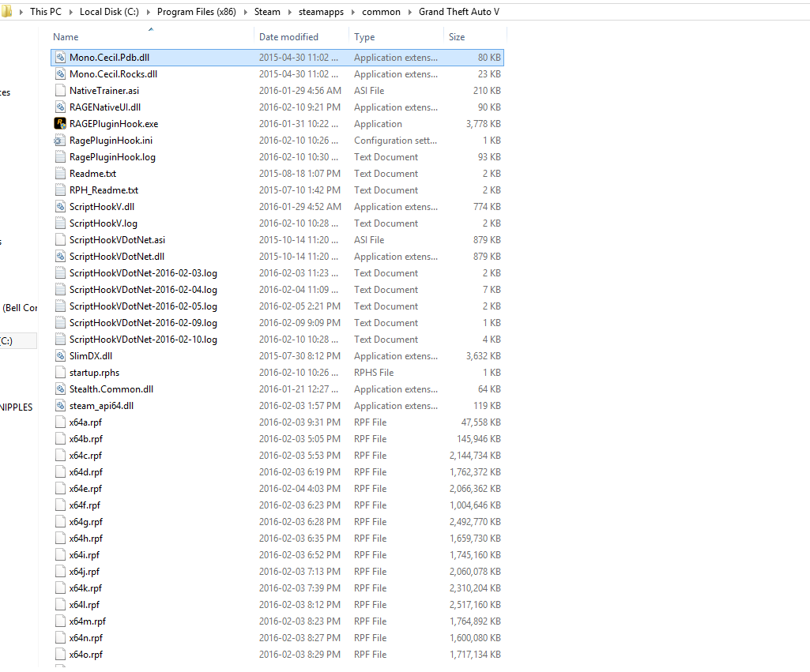Image resolution: width=810 pixels, height=672 pixels.
Task: Click the Mono.Cecil.Rocks.dll file icon
Action: point(60,73)
